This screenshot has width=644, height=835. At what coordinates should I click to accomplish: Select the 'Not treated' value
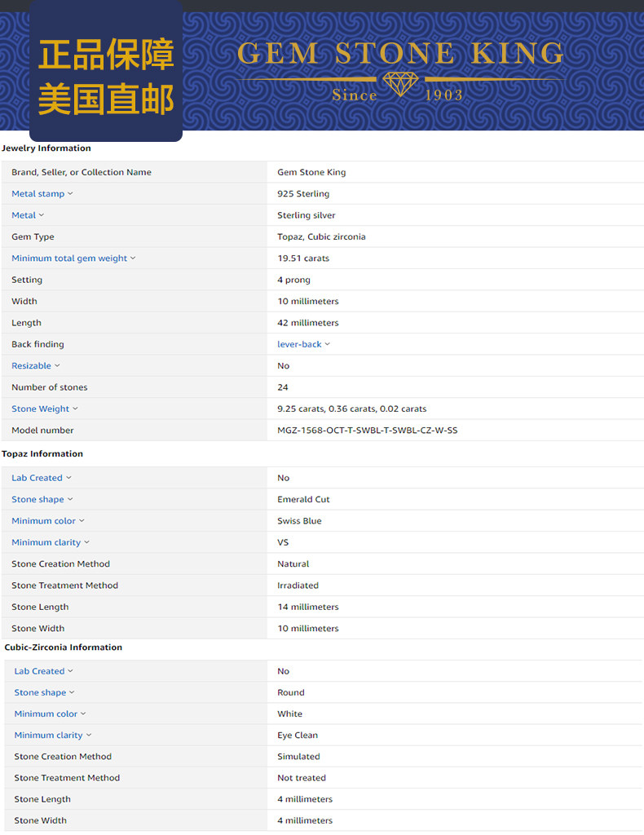[302, 777]
